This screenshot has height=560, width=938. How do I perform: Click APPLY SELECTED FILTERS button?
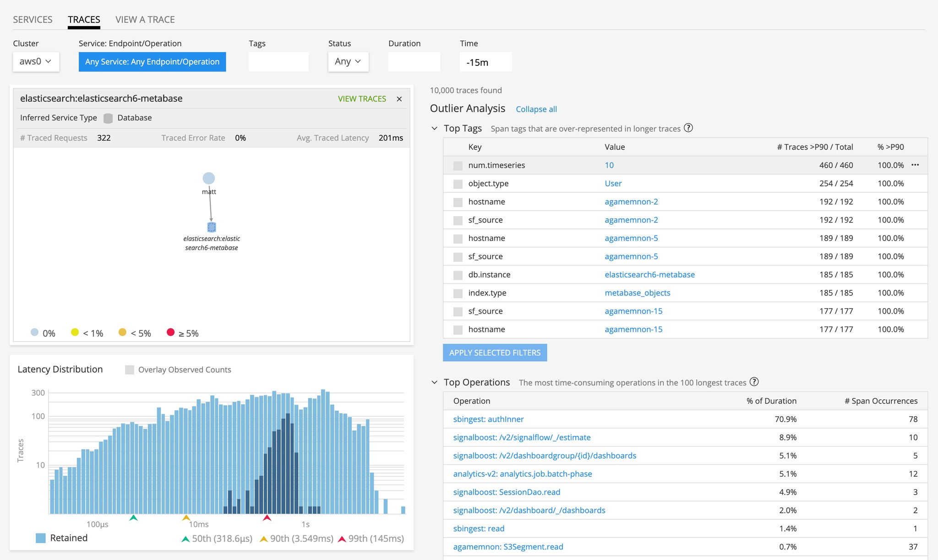pos(495,353)
